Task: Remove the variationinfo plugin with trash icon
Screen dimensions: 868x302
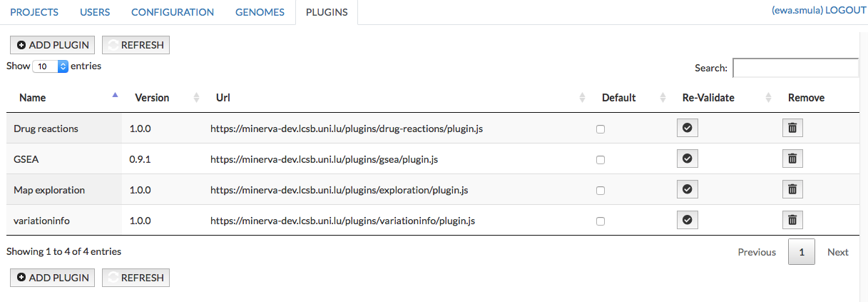Action: pos(792,220)
